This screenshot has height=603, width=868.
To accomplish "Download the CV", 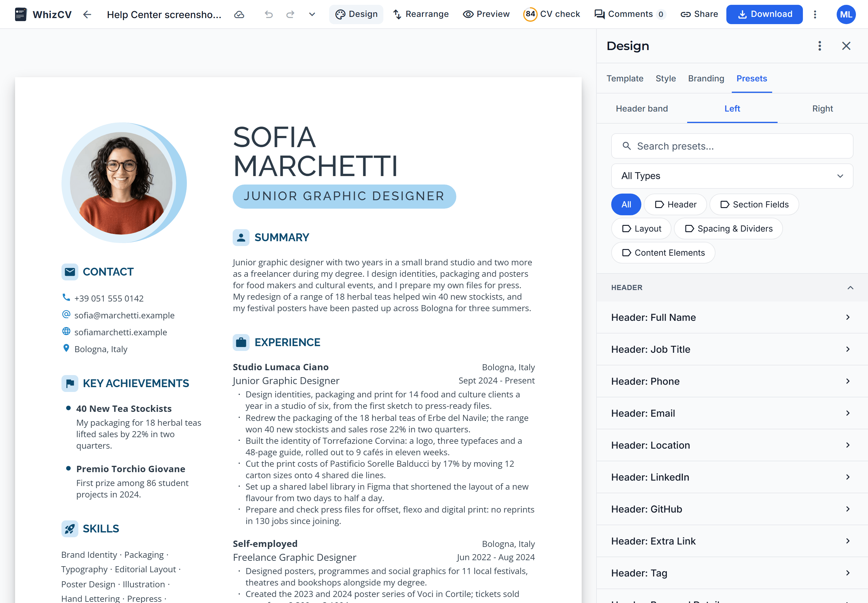I will coord(764,14).
